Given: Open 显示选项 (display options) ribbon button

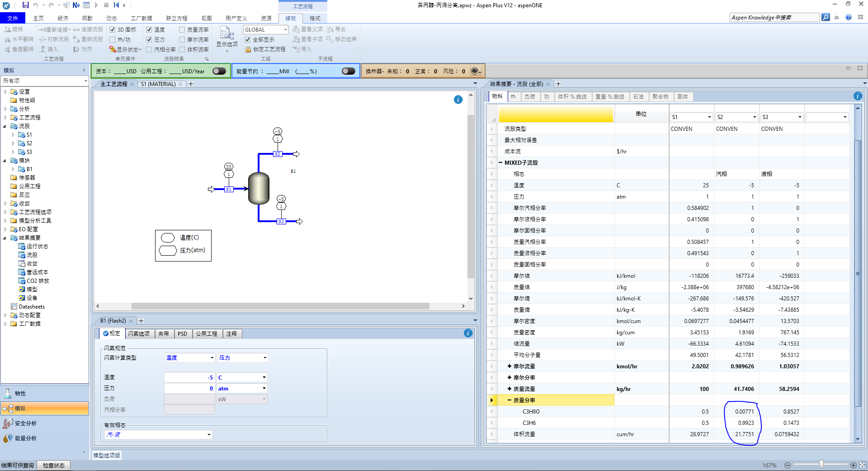Looking at the screenshot, I should coord(226,38).
